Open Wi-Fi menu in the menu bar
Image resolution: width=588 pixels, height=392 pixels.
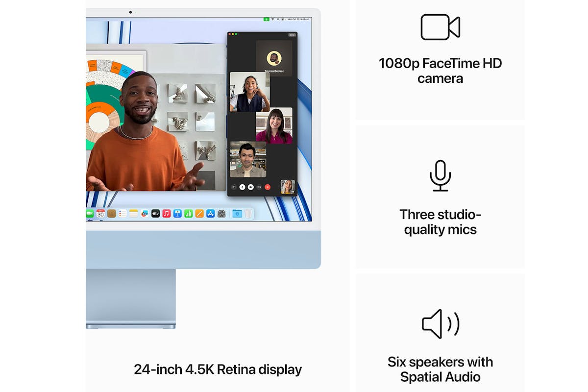tap(273, 19)
